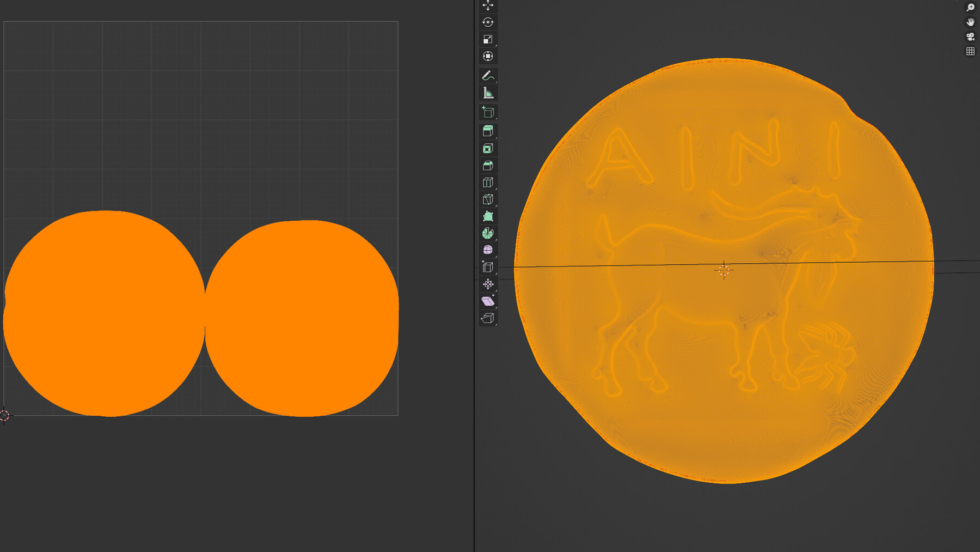
Task: Select the Add Cube tool
Action: pyautogui.click(x=488, y=112)
